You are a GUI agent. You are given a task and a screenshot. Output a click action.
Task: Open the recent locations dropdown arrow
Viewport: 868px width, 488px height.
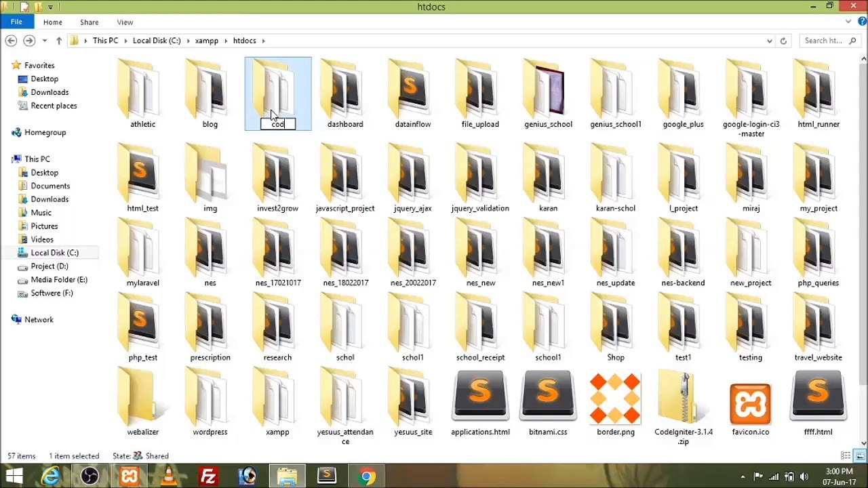(x=44, y=41)
